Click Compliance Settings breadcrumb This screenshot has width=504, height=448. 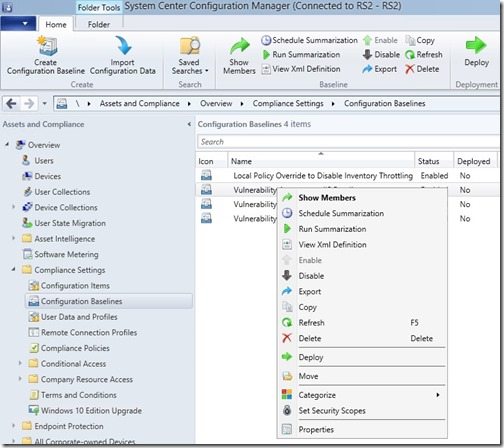[x=288, y=104]
